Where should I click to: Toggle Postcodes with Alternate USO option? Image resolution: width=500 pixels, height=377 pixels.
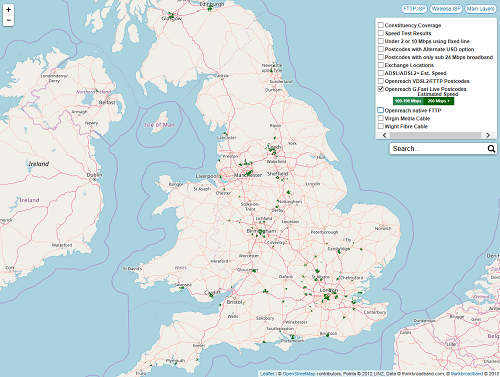click(x=380, y=49)
